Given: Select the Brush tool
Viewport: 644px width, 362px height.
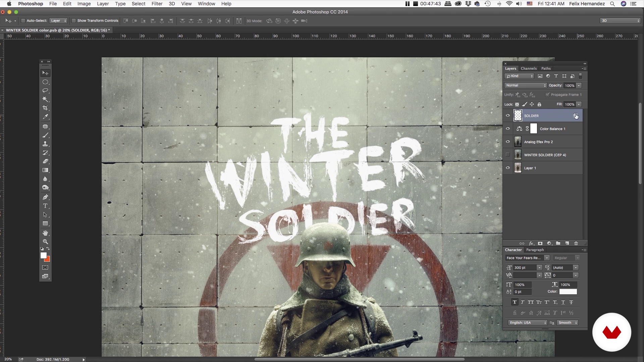Looking at the screenshot, I should click(45, 135).
